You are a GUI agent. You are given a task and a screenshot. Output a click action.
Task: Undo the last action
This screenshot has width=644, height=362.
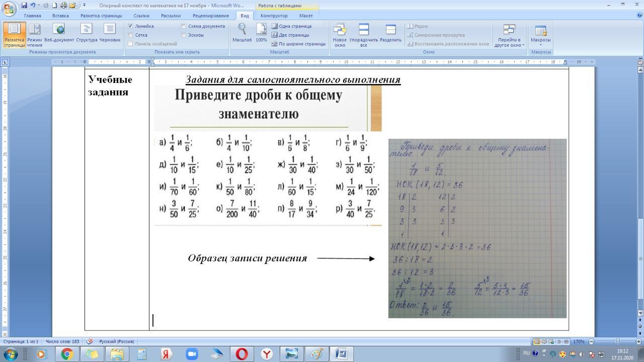[33, 5]
